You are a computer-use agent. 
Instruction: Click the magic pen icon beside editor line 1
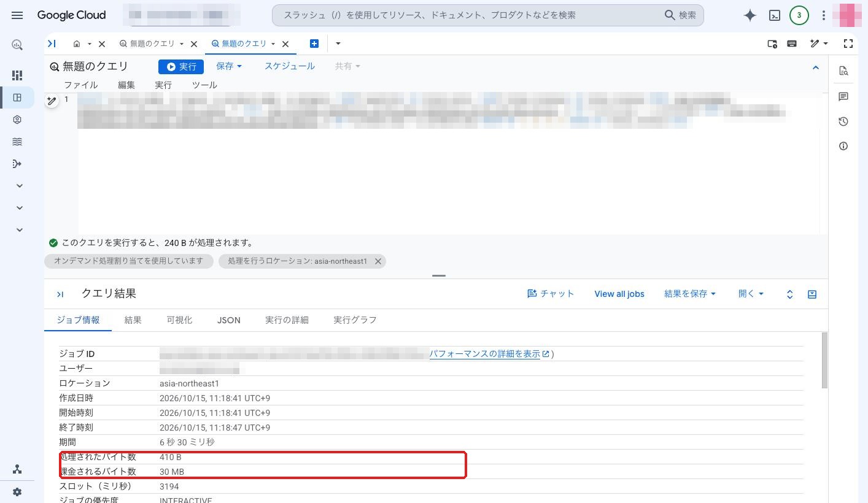(52, 101)
